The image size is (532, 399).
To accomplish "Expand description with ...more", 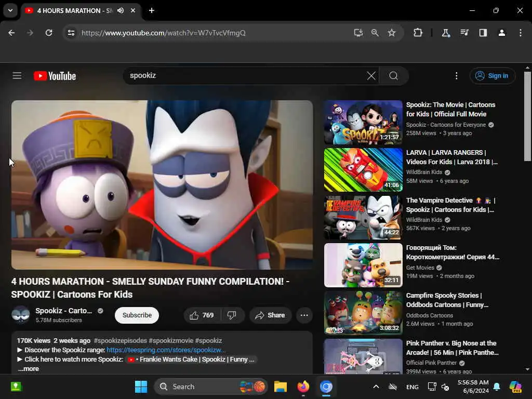I will [29, 369].
